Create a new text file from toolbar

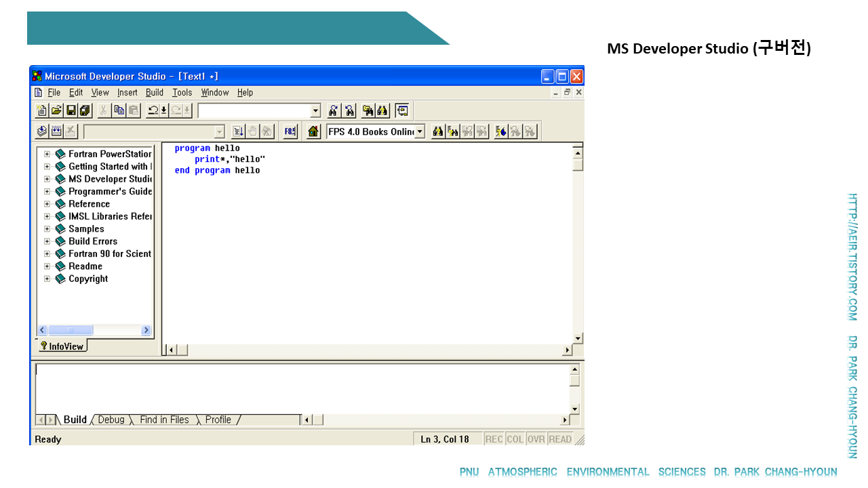(x=41, y=110)
